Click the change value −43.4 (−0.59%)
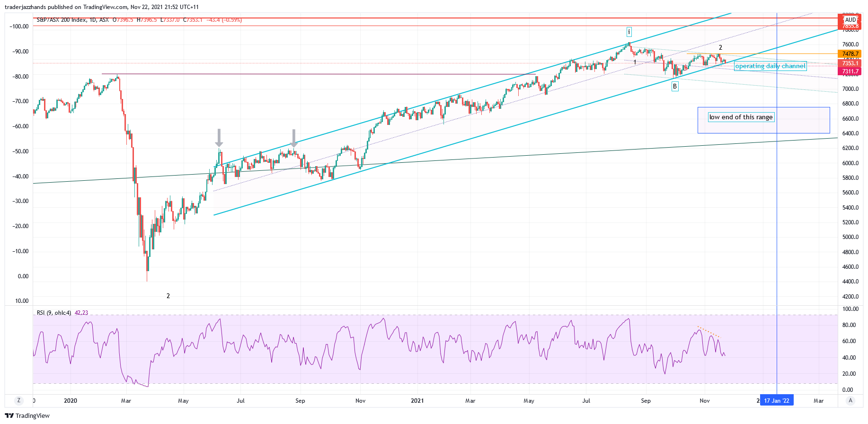 224,20
